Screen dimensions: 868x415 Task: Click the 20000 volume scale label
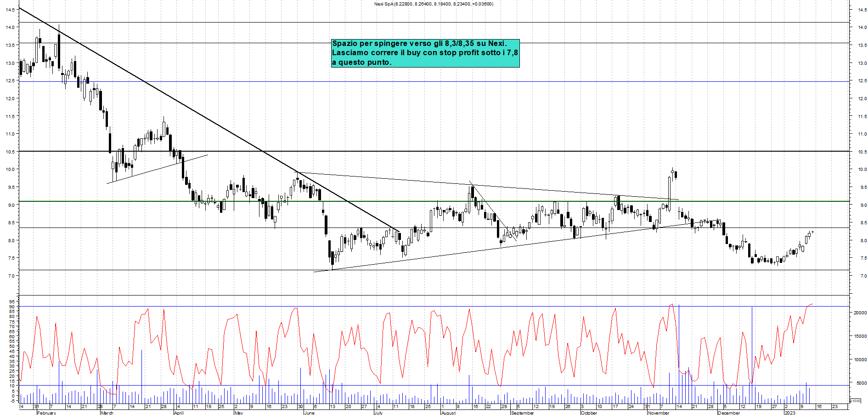click(860, 313)
